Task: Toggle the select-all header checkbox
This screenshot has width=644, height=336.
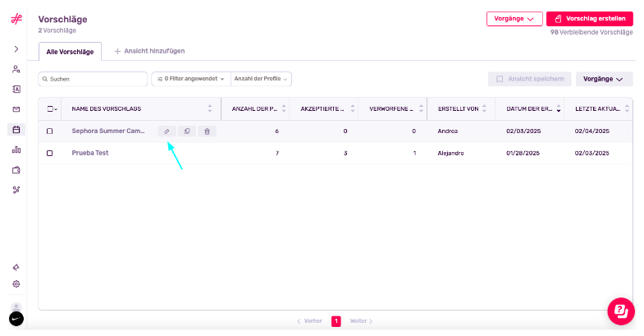Action: (x=50, y=109)
